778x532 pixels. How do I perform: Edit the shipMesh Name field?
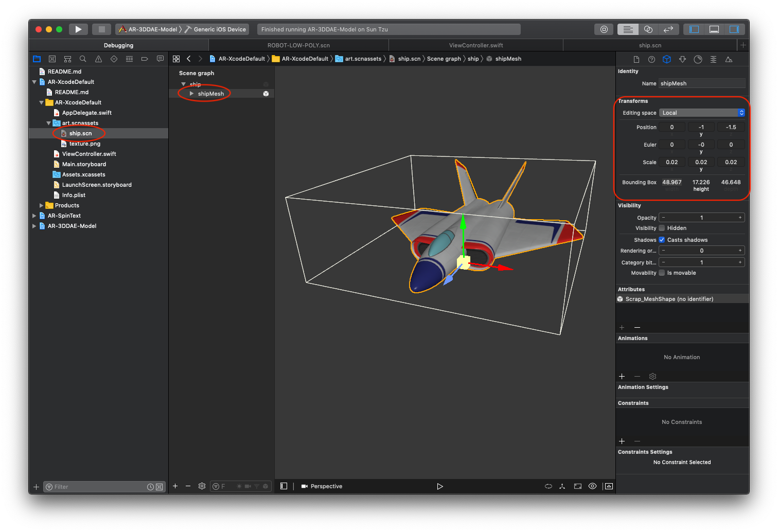(702, 83)
